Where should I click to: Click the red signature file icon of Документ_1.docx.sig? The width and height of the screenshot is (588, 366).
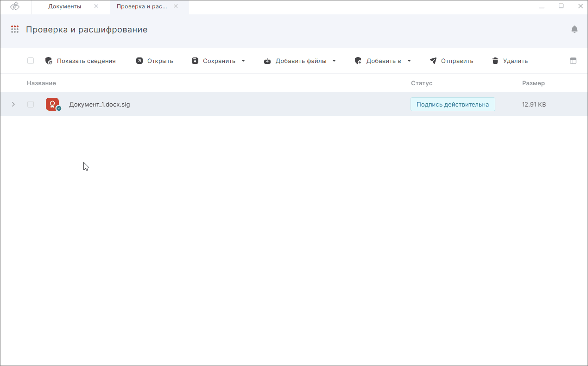point(53,104)
